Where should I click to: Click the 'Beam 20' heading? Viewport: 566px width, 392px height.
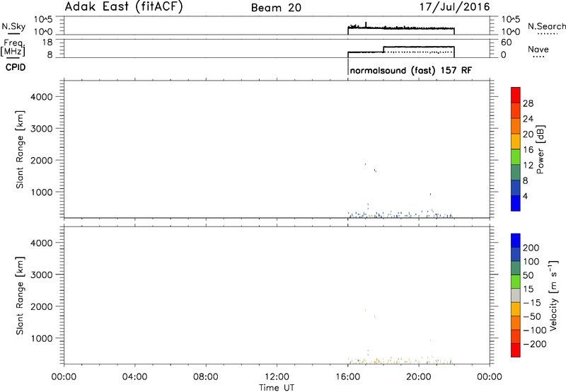(276, 8)
